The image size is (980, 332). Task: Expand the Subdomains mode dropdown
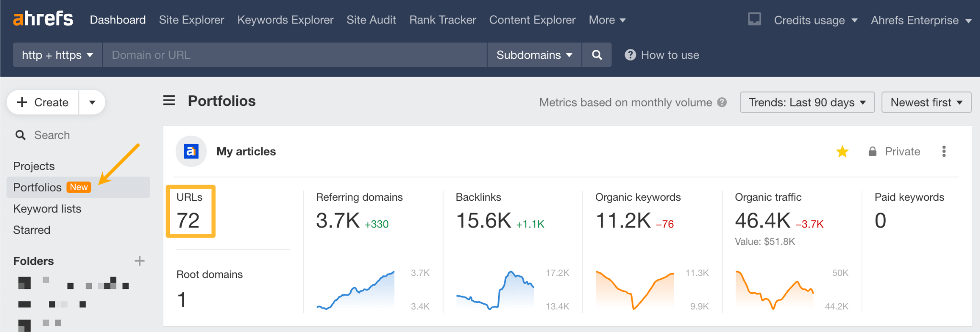tap(534, 55)
